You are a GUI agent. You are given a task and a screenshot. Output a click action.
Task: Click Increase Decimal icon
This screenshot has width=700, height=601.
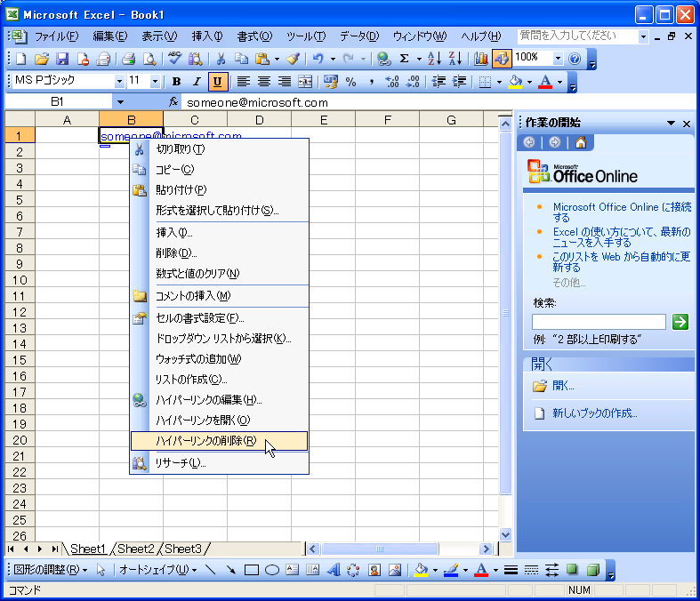click(x=392, y=82)
